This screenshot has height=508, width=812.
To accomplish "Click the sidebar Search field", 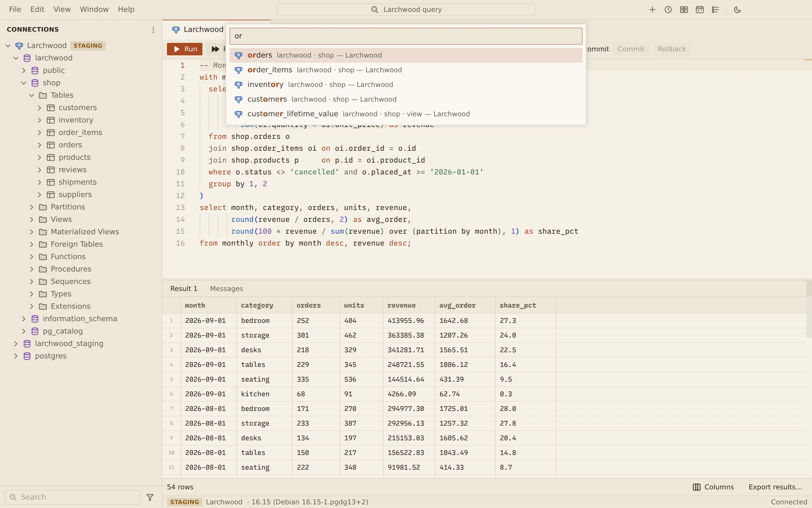I will pyautogui.click(x=72, y=497).
